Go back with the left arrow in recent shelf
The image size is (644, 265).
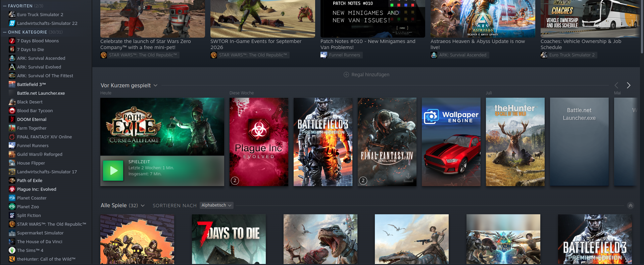pyautogui.click(x=616, y=85)
